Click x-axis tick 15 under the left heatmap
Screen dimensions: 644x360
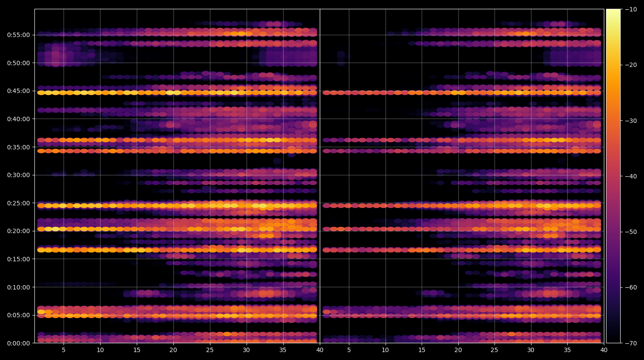[x=137, y=350]
